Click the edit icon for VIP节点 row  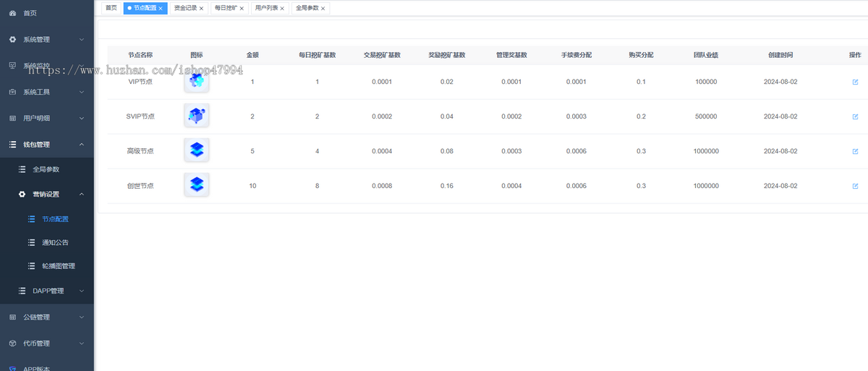coord(855,82)
